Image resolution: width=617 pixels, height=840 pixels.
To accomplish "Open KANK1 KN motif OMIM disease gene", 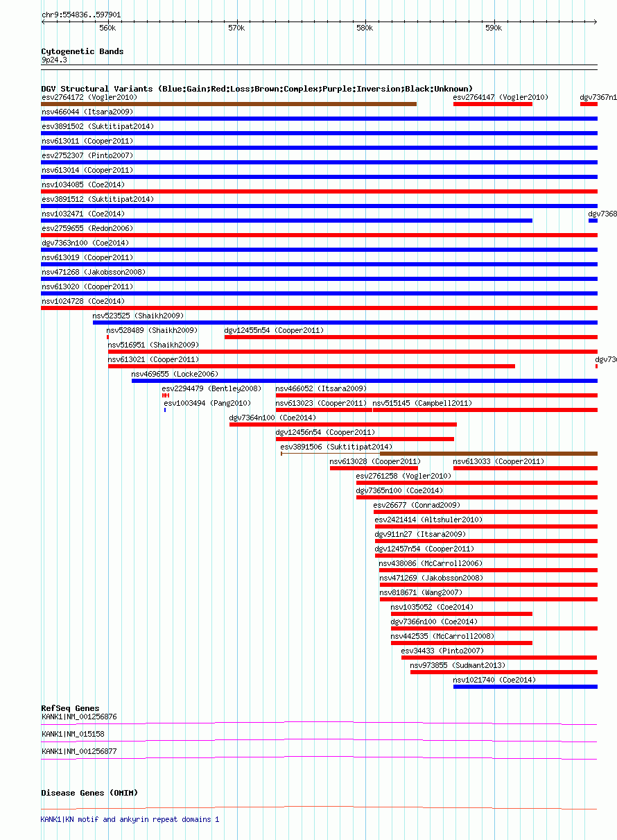I will 130,819.
